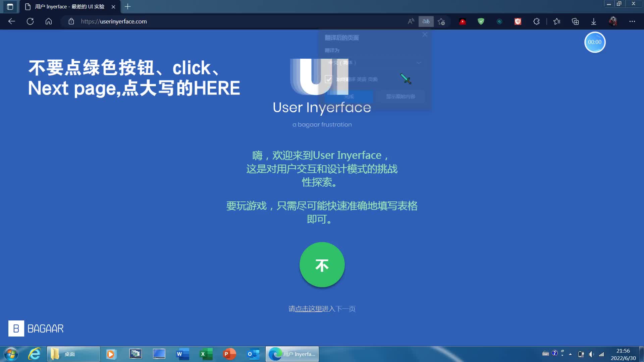Image resolution: width=644 pixels, height=362 pixels.
Task: Open a new browser tab
Action: point(127,7)
